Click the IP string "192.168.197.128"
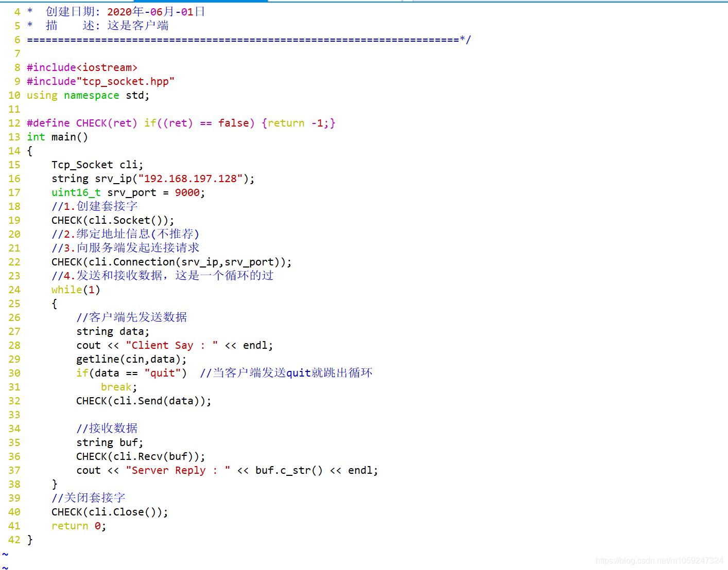The image size is (728, 570). point(190,179)
